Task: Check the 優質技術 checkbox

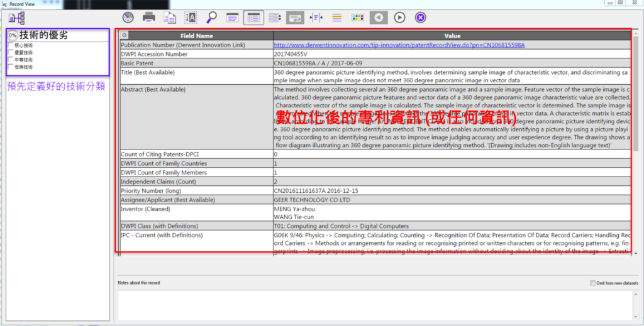Action: pyautogui.click(x=10, y=53)
